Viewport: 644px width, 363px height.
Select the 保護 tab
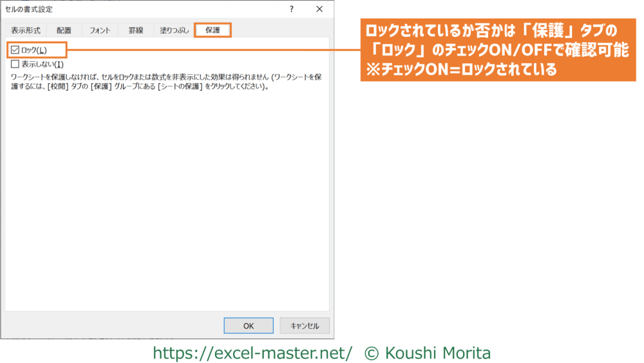point(213,30)
